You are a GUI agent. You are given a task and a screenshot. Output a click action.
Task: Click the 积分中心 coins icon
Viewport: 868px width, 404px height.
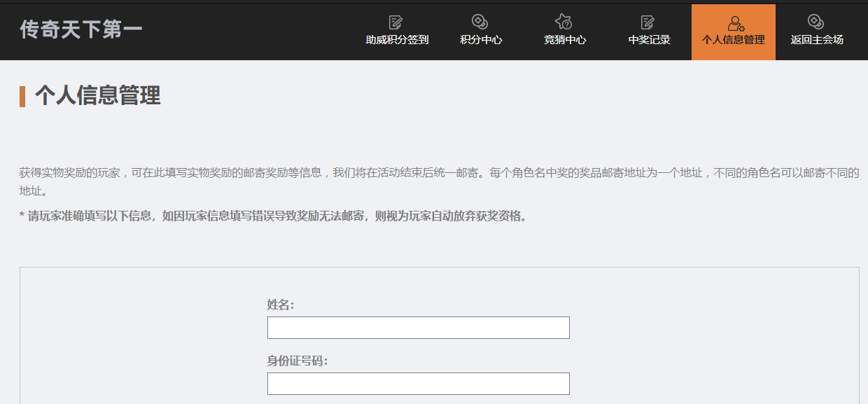(x=480, y=22)
